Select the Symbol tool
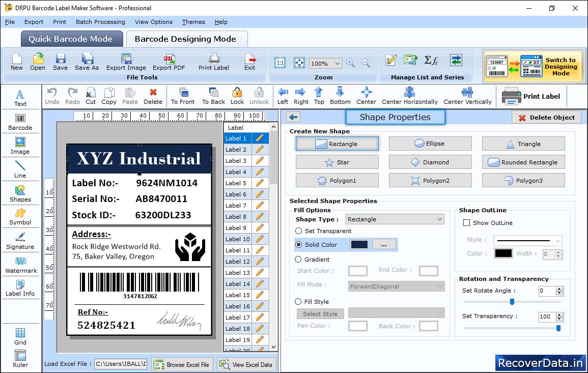The image size is (588, 373). pos(20,217)
